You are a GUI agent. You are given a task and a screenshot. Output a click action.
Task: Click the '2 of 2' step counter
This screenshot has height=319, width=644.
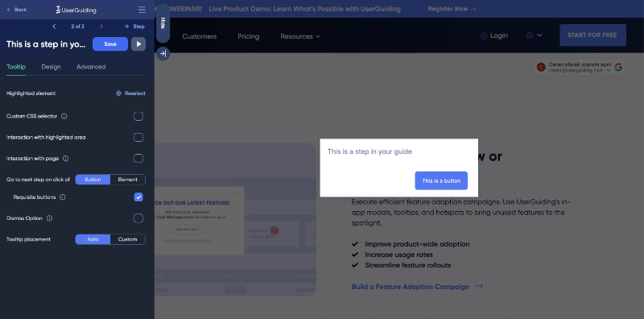click(77, 27)
